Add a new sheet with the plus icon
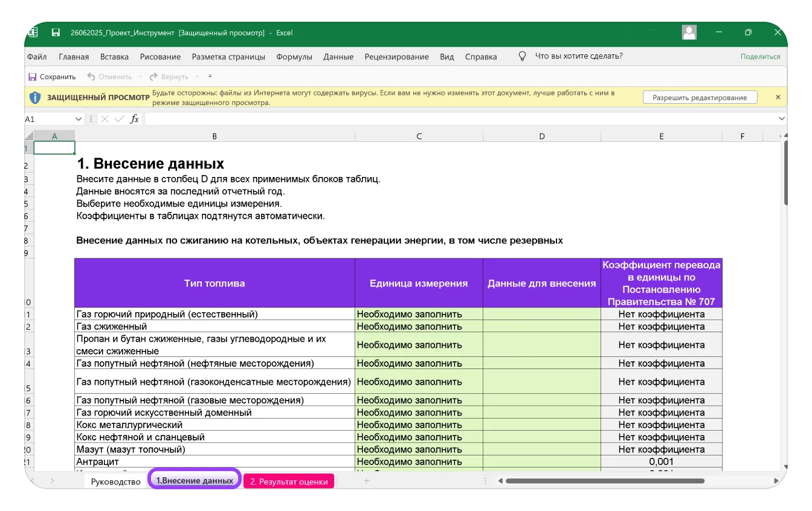Viewport: 812px width, 511px height. [x=366, y=481]
